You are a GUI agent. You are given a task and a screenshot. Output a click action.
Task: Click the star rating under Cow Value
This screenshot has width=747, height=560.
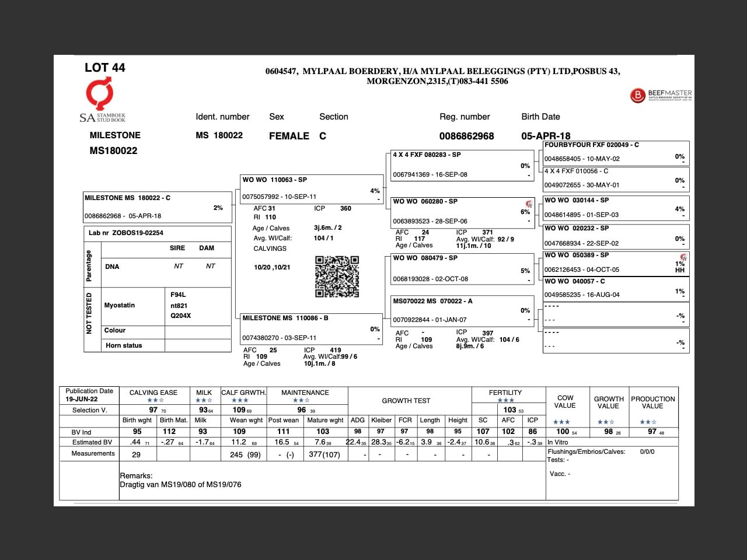561,422
